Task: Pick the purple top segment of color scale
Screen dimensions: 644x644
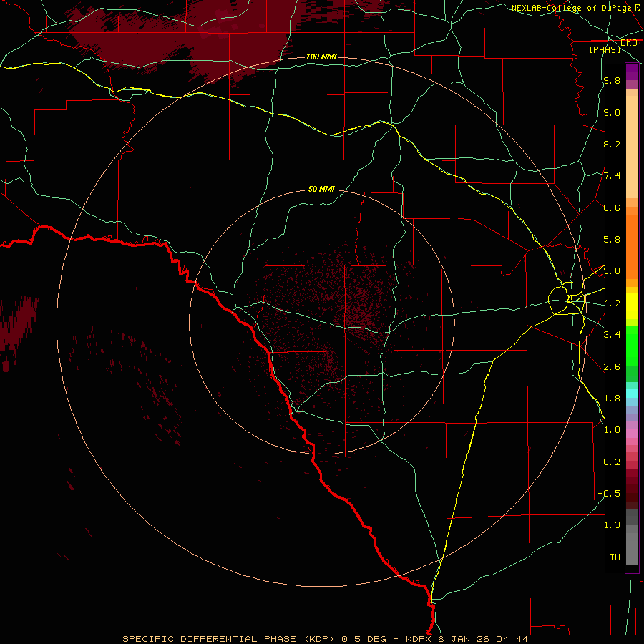Action: pyautogui.click(x=632, y=72)
